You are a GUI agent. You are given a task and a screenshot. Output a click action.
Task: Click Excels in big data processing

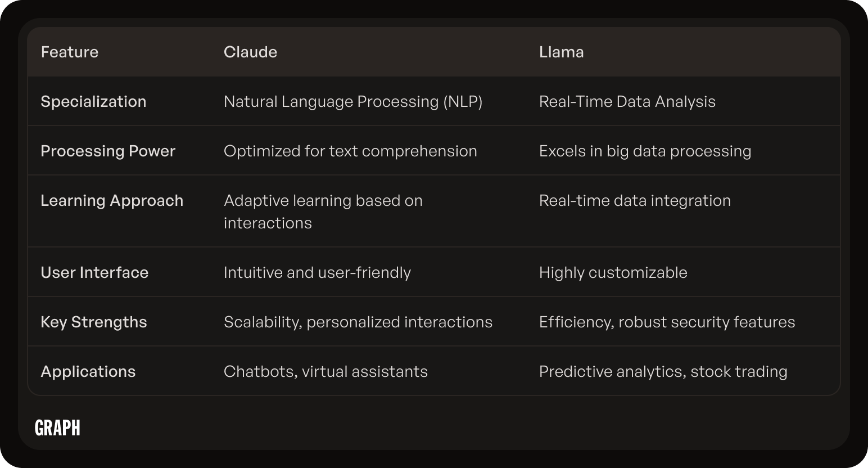click(x=645, y=151)
